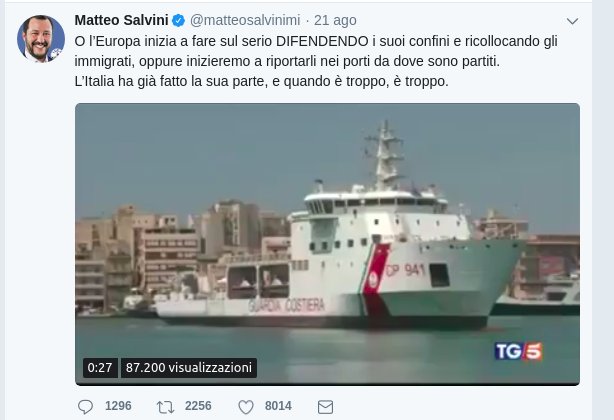Image resolution: width=614 pixels, height=420 pixels.
Task: Click the @matteosalvinimi handle
Action: click(x=245, y=20)
